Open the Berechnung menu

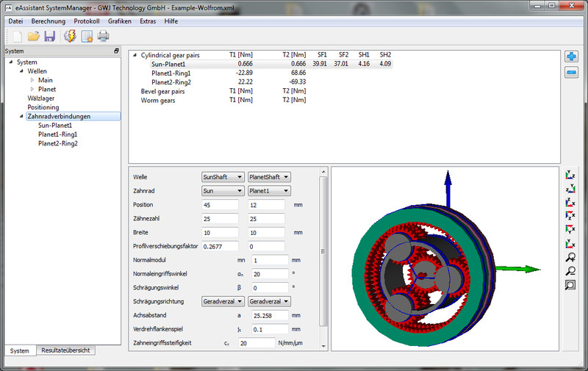48,21
